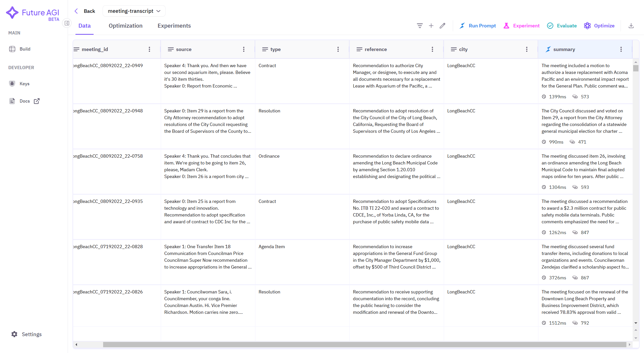Open the Docs external link
The height and width of the screenshot is (353, 644).
(37, 101)
